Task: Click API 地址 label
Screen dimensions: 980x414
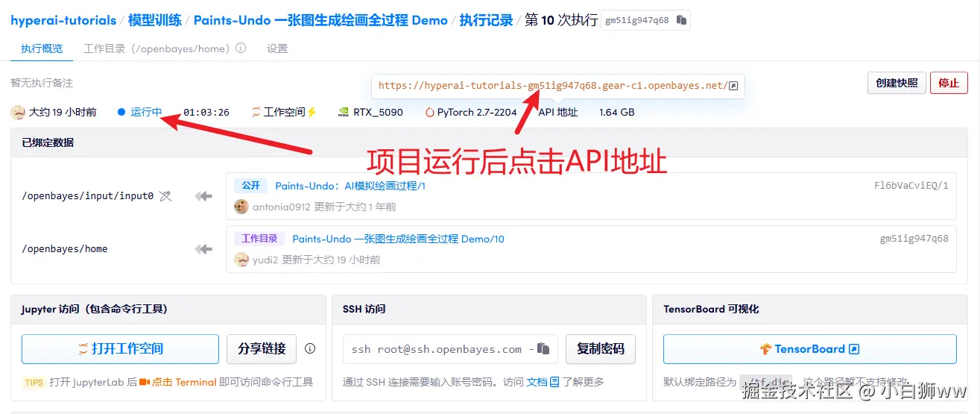Action: point(558,113)
